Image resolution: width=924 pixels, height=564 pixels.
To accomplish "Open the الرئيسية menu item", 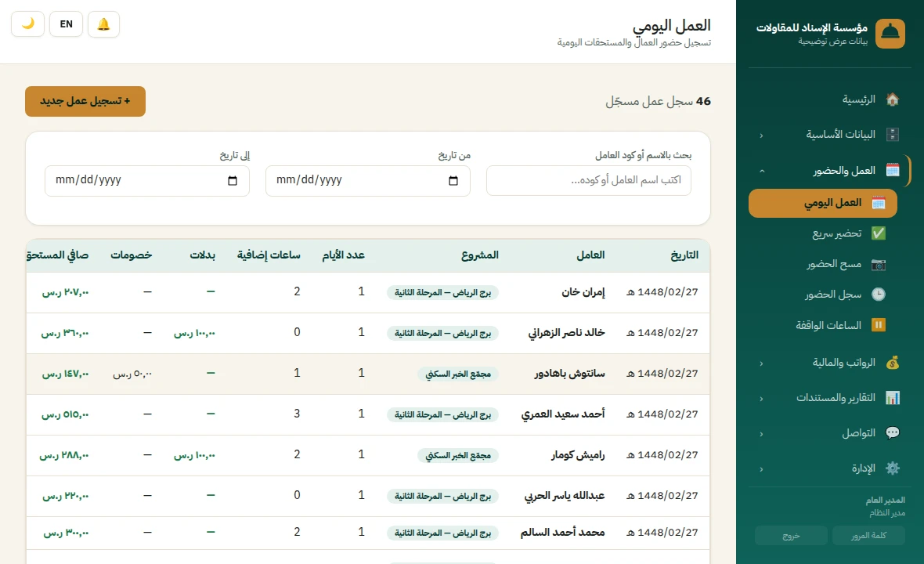I will pyautogui.click(x=830, y=99).
